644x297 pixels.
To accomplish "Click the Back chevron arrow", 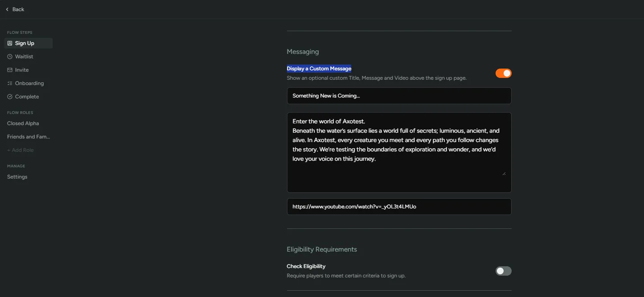I will 6,9.
